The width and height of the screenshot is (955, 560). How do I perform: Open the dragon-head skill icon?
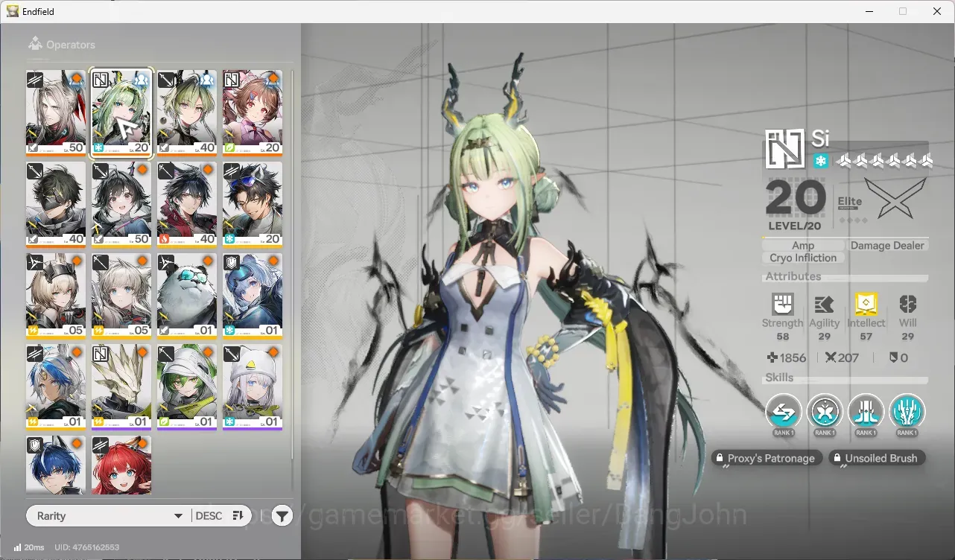[907, 411]
